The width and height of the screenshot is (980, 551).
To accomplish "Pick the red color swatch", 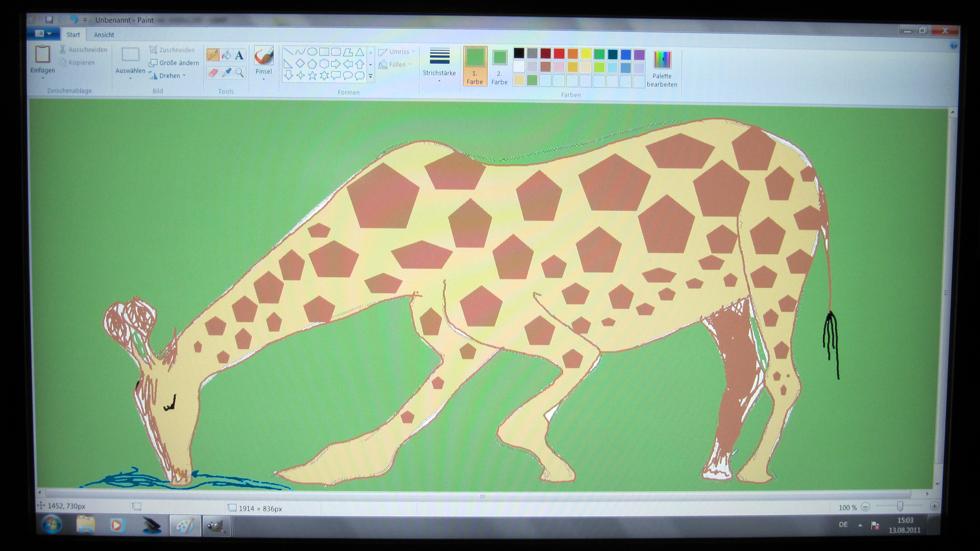I will click(559, 54).
